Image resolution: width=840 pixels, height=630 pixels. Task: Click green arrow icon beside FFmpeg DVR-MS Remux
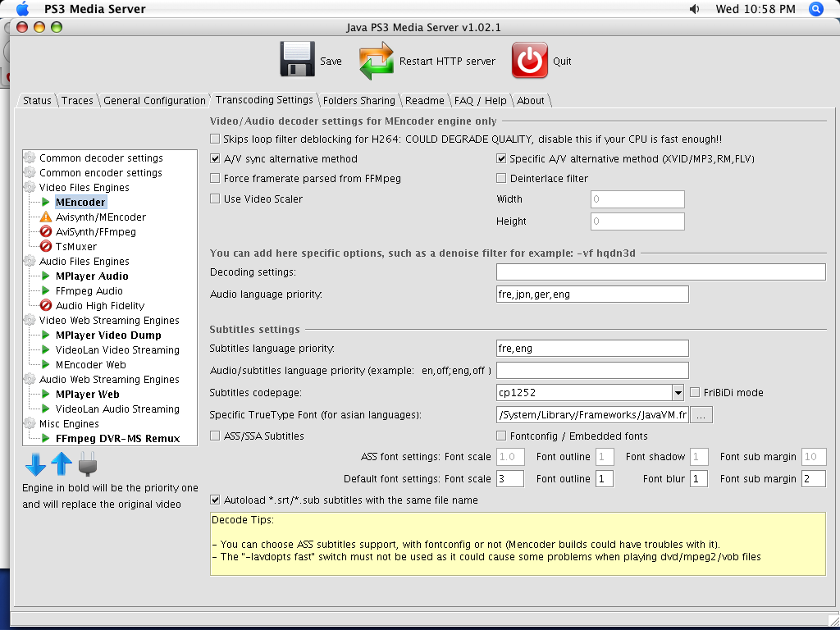click(46, 438)
